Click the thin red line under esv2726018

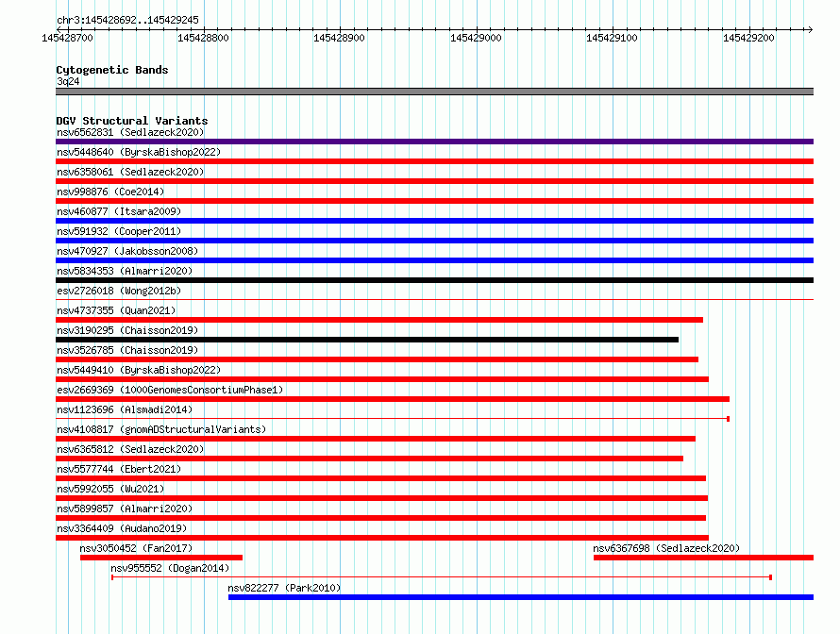(x=434, y=299)
